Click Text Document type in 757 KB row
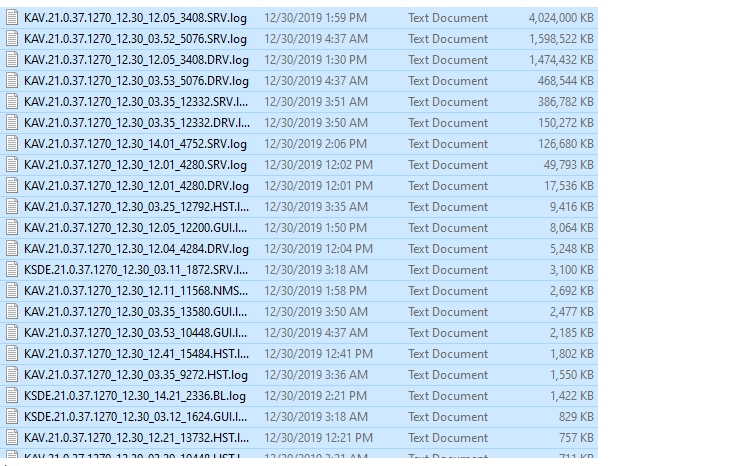The image size is (742, 466). pyautogui.click(x=448, y=438)
